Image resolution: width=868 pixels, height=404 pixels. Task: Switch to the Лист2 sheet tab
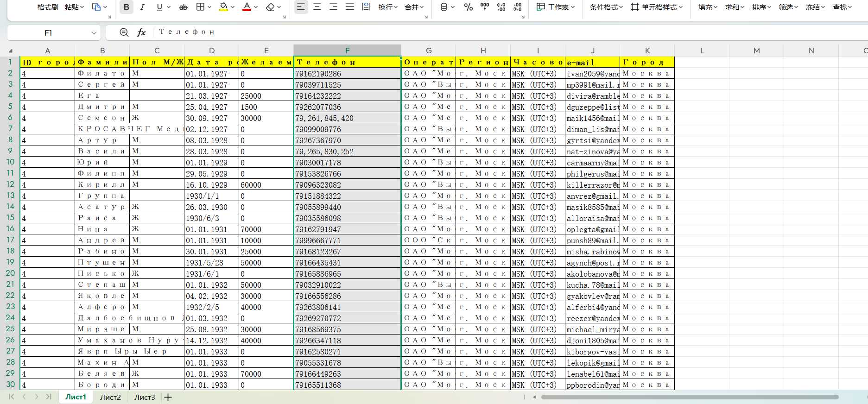pyautogui.click(x=110, y=397)
